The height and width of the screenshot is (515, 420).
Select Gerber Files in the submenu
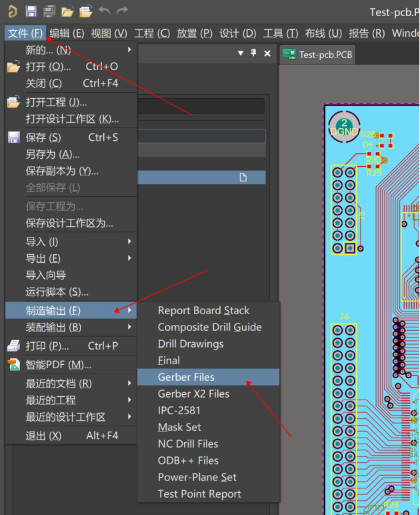pyautogui.click(x=209, y=377)
